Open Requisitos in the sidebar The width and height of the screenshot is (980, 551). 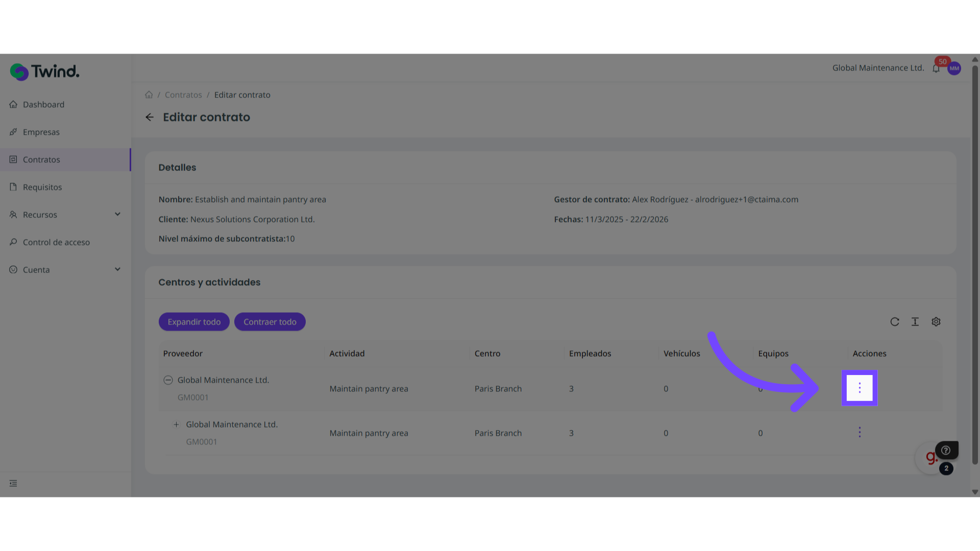[x=42, y=187]
